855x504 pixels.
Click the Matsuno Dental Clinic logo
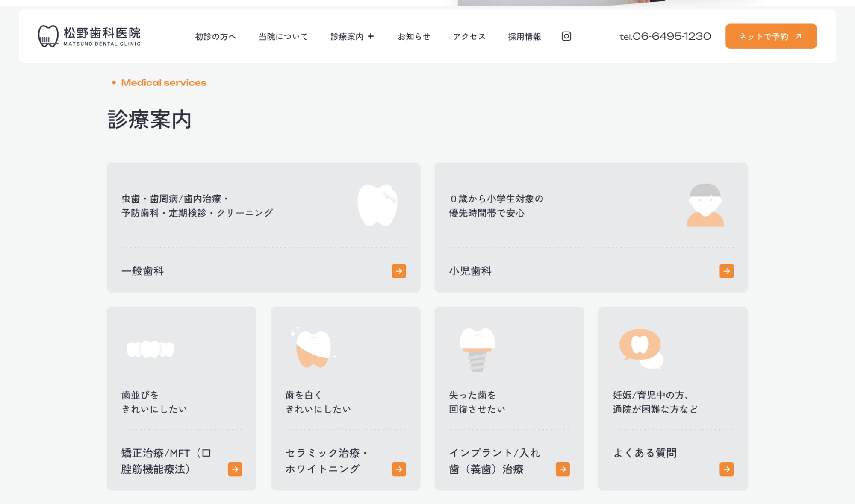pyautogui.click(x=89, y=36)
